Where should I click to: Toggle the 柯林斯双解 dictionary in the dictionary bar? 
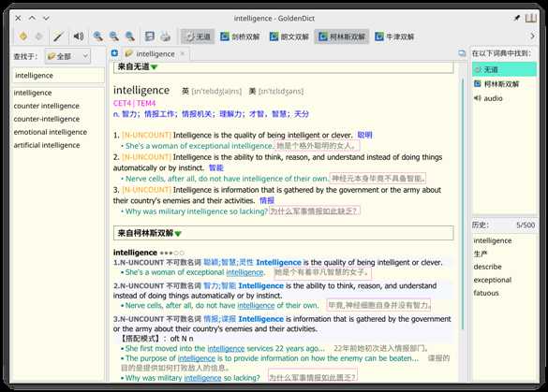click(342, 36)
